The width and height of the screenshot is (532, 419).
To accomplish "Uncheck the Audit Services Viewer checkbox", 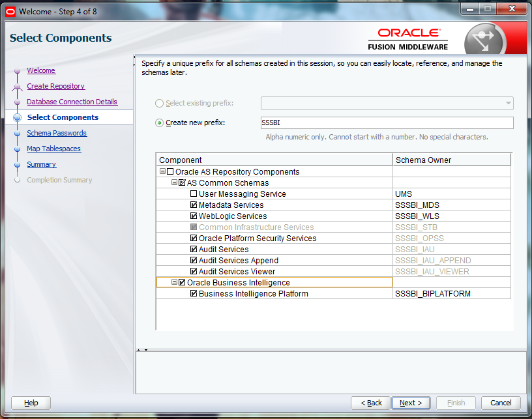I will [194, 271].
